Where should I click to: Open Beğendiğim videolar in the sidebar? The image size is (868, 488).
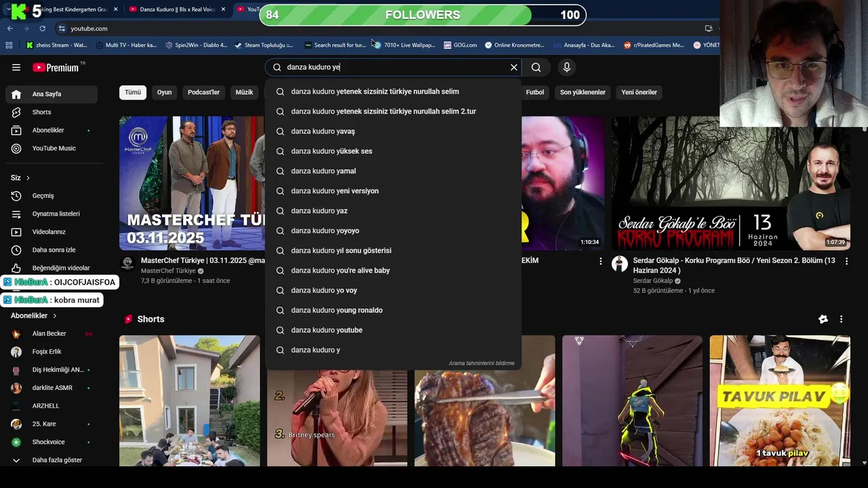52,268
